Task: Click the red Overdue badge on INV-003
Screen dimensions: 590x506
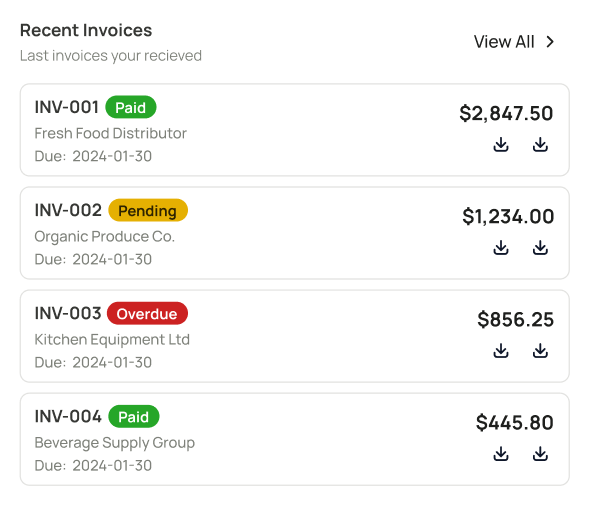Action: [x=147, y=313]
